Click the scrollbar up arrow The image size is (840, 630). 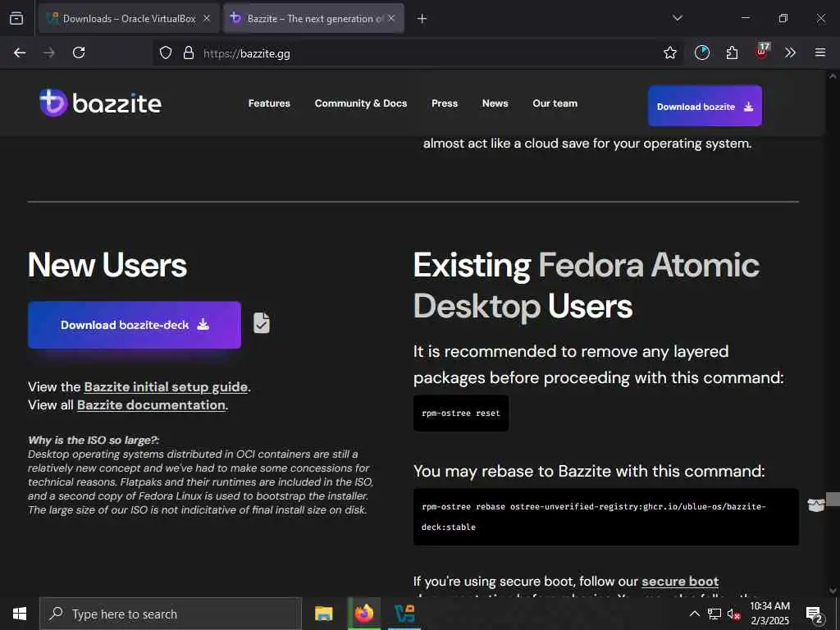(x=833, y=76)
